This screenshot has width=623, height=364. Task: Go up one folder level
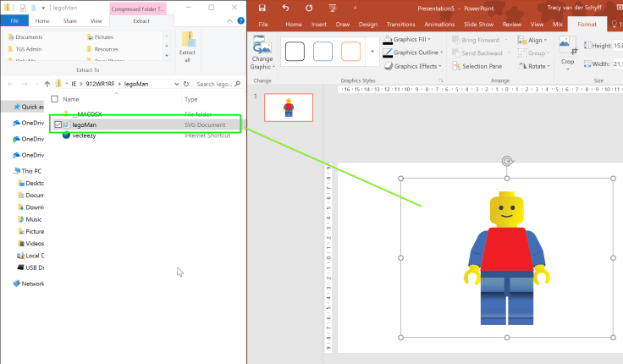pyautogui.click(x=47, y=85)
